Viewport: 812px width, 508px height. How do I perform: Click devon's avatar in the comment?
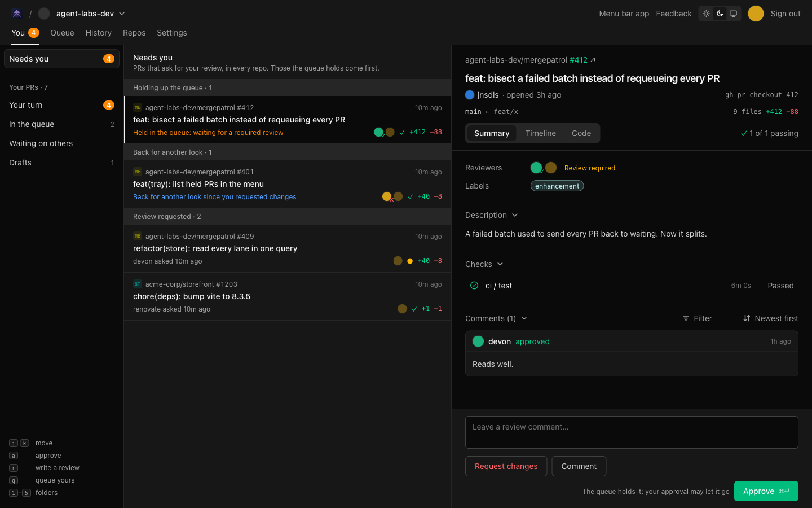[x=478, y=341]
